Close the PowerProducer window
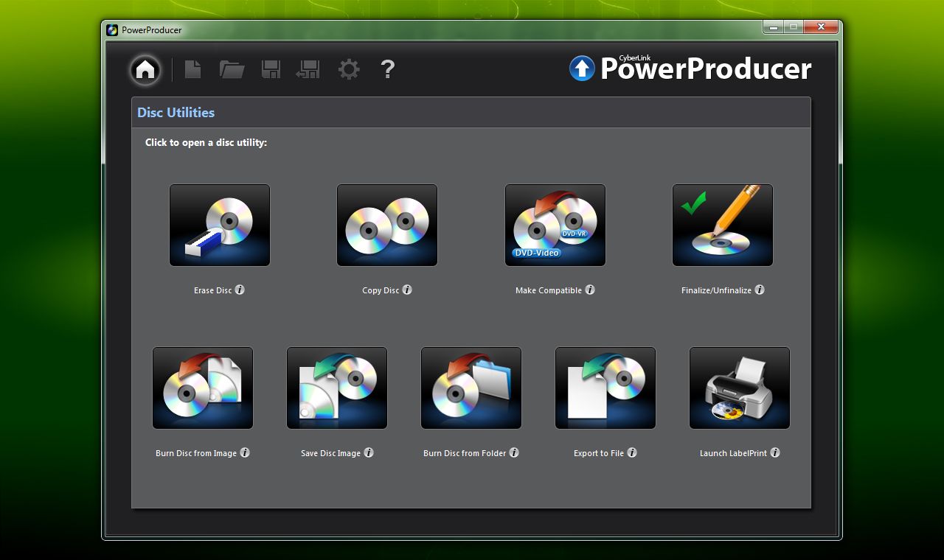Screen dimensions: 944x560 [821, 27]
